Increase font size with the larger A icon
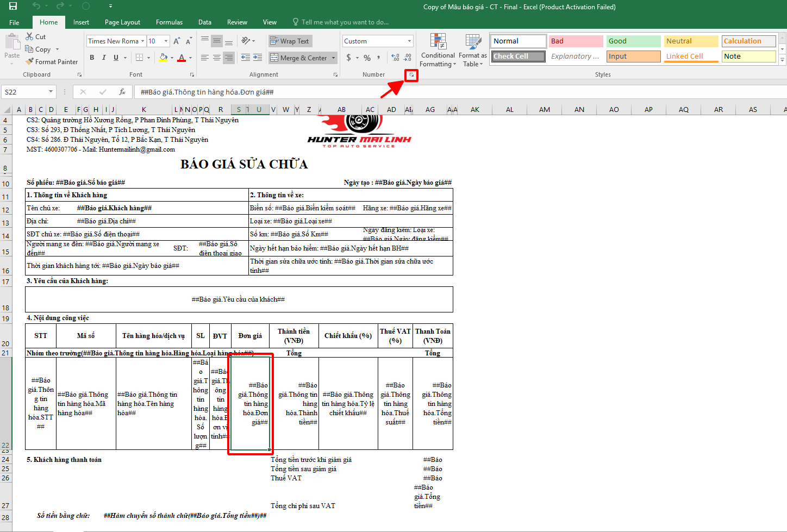Viewport: 787px width, 532px height. pos(176,41)
